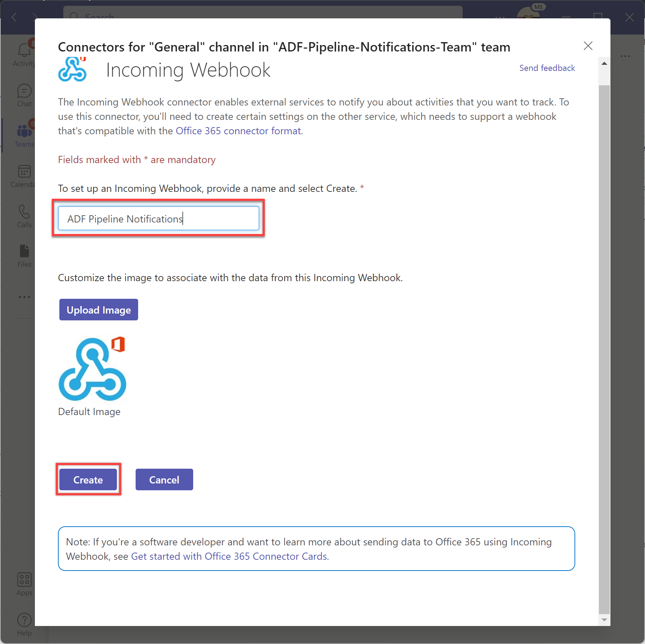The image size is (645, 644).
Task: Open the Send feedback link
Action: click(x=547, y=68)
